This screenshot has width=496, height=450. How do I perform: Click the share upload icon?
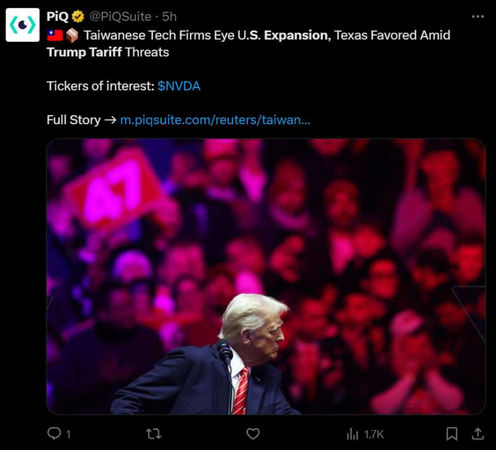tap(478, 433)
